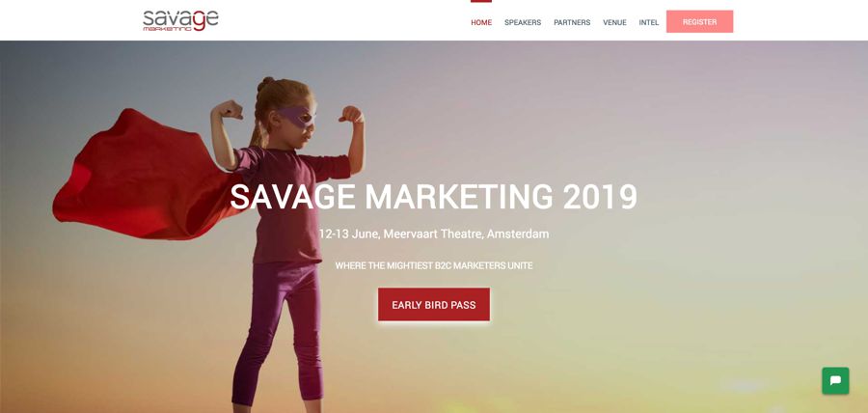
Task: Click the flowing red cape
Action: pyautogui.click(x=145, y=175)
